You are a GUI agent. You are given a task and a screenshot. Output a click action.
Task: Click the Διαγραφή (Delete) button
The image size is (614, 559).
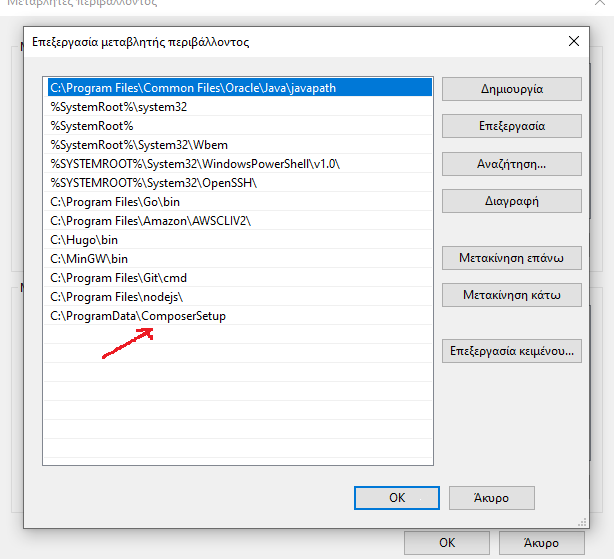[x=511, y=201]
